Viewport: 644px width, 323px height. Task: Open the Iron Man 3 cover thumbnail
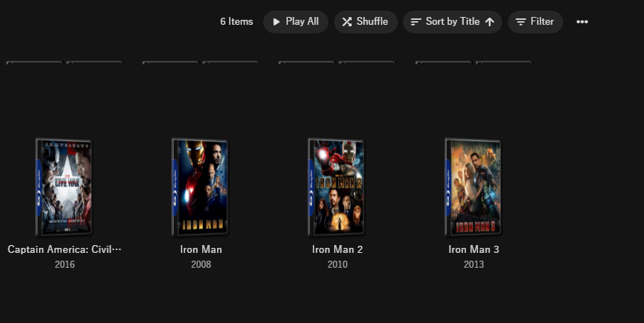[473, 187]
